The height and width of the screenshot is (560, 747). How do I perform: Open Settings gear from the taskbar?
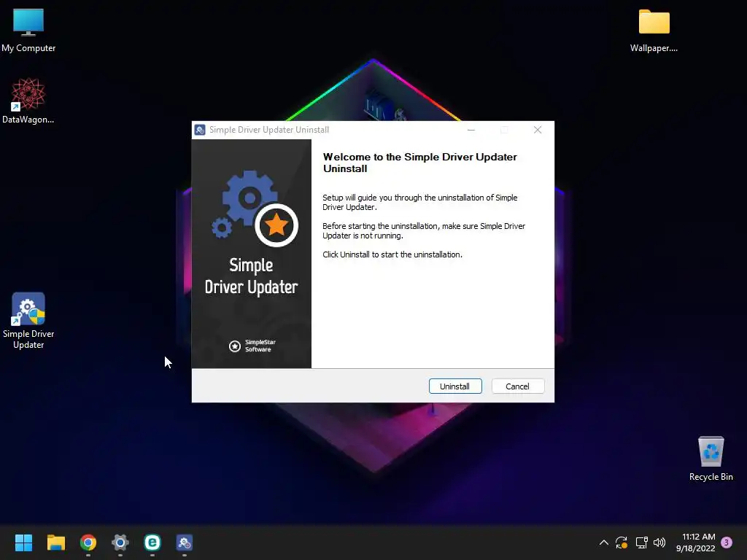tap(120, 542)
